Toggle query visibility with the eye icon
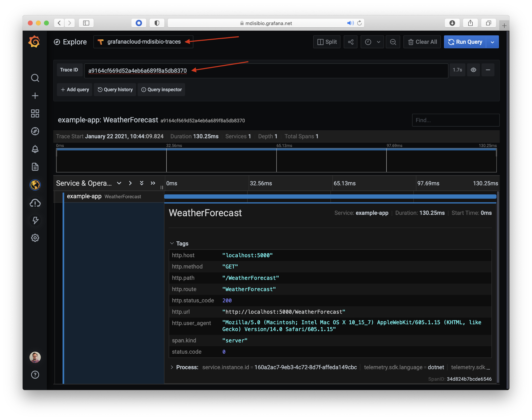The height and width of the screenshot is (420, 532). point(473,70)
